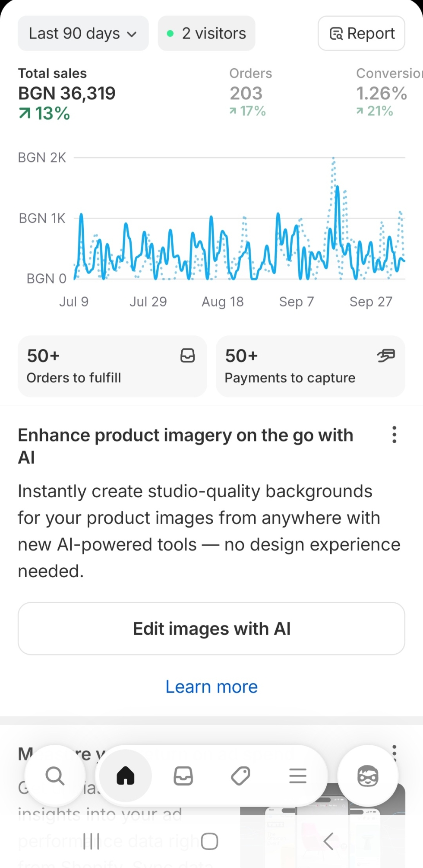Select the Orders metric
423x868 pixels.
[250, 92]
